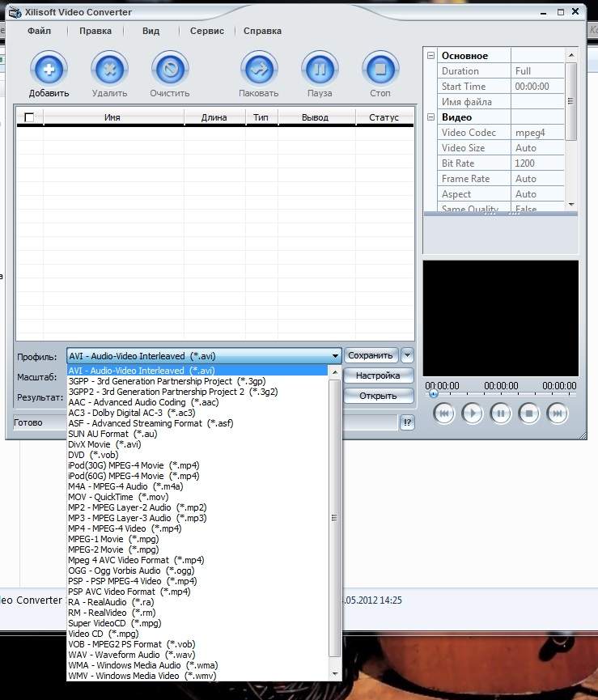Click the Паковать (Encode) toolbar icon
The image size is (598, 700).
click(259, 70)
